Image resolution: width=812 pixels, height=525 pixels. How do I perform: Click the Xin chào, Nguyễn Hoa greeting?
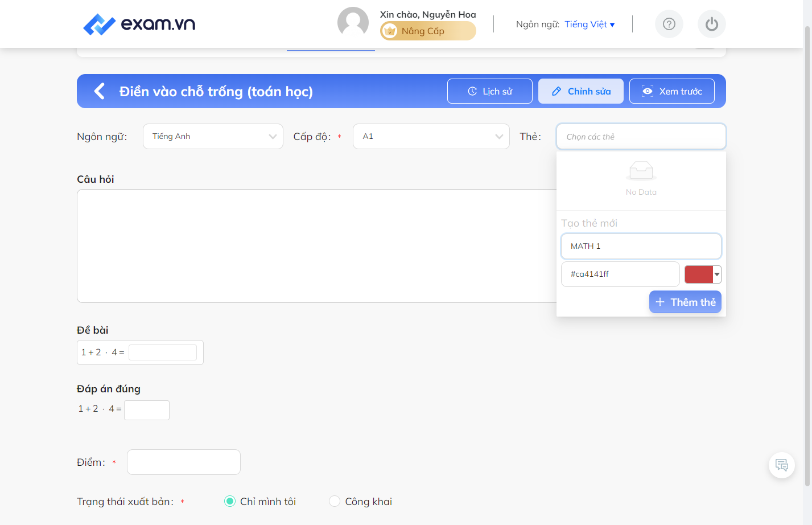pos(428,14)
